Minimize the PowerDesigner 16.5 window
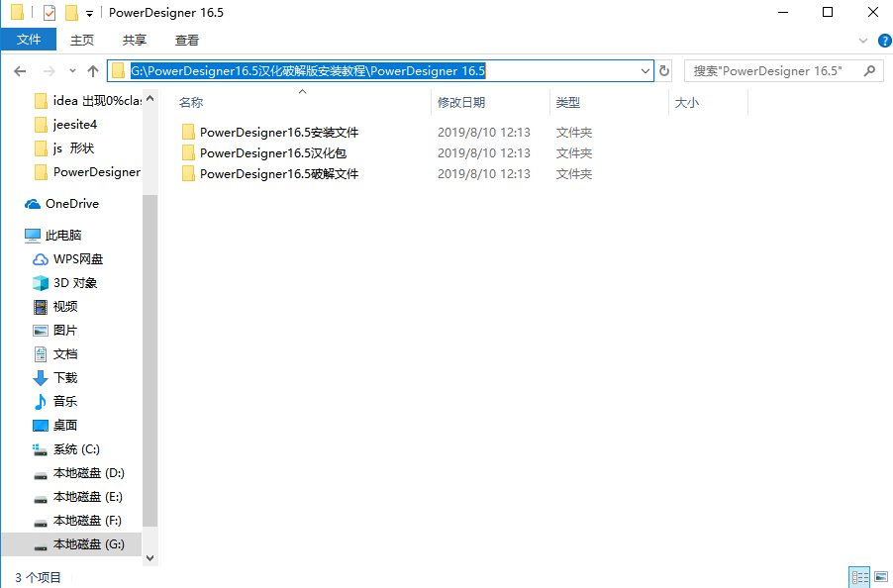The height and width of the screenshot is (588, 893). pyautogui.click(x=783, y=13)
